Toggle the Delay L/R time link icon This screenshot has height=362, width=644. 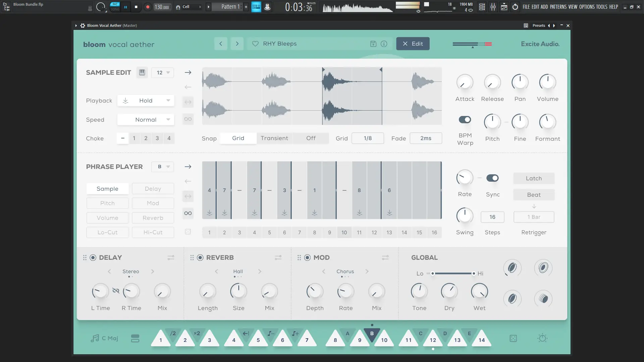pos(116,291)
